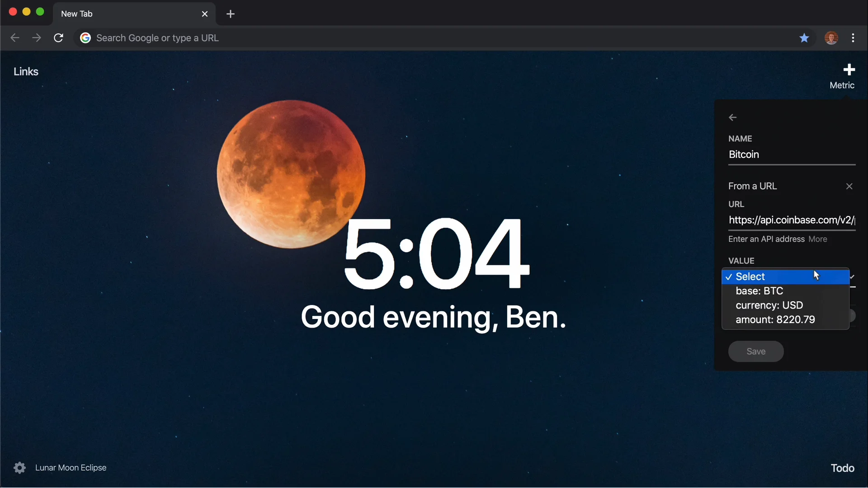868x488 pixels.
Task: Reload the current page
Action: pos(58,38)
